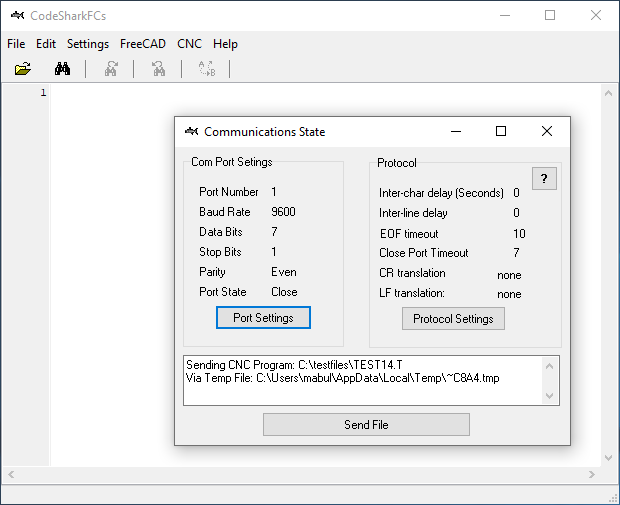
Task: Open the Settings menu
Action: [88, 44]
